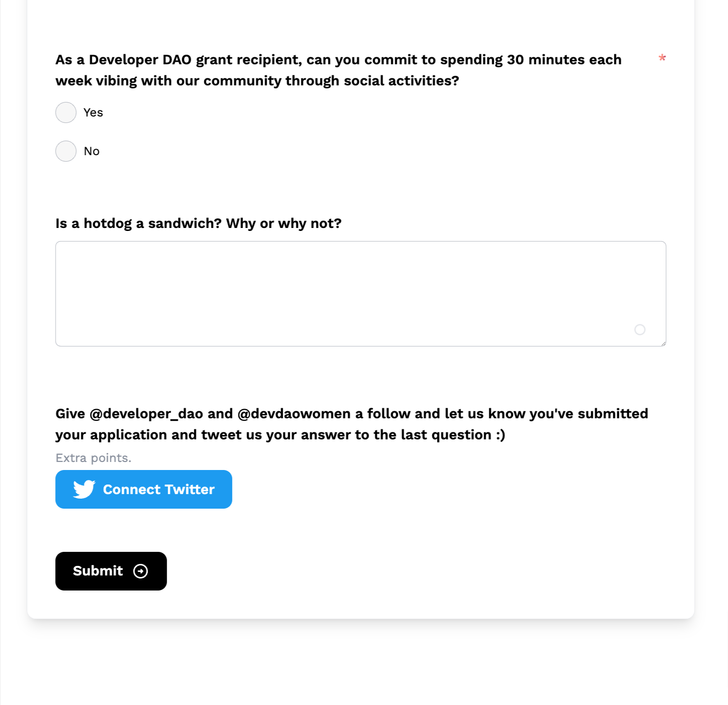
Task: Click the ":)" smiley in the follow question
Action: coord(500,435)
